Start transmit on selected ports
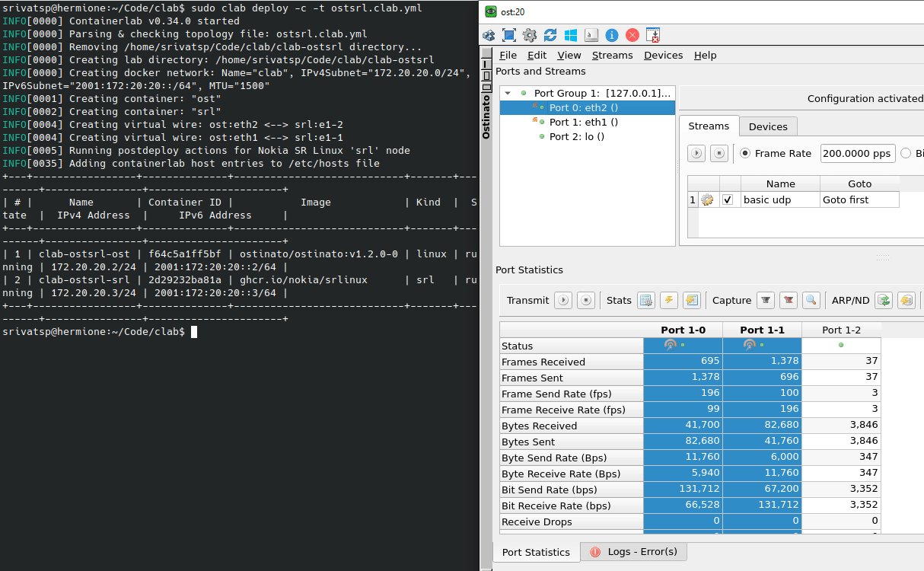The width and height of the screenshot is (924, 571). [x=562, y=300]
